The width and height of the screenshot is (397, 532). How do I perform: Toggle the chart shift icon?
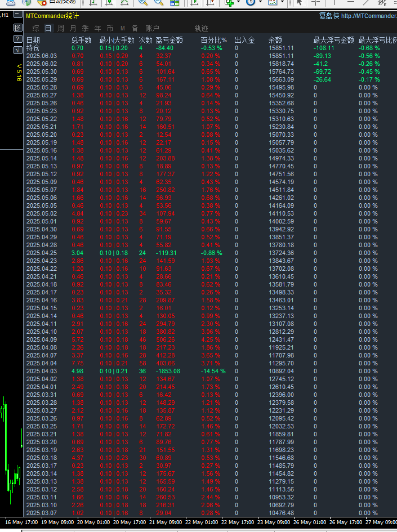211,2
